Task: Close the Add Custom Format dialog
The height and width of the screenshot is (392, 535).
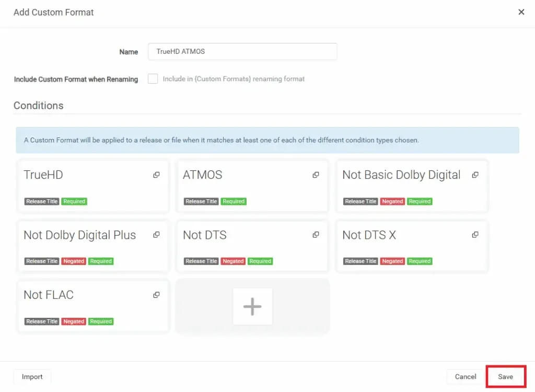Action: (521, 12)
